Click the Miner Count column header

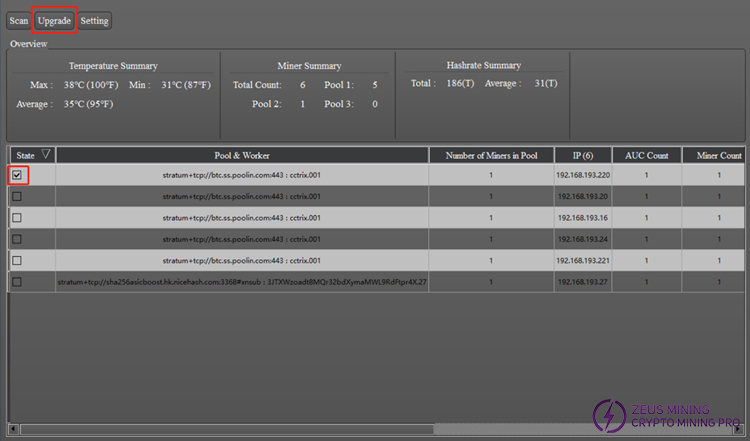pos(717,155)
